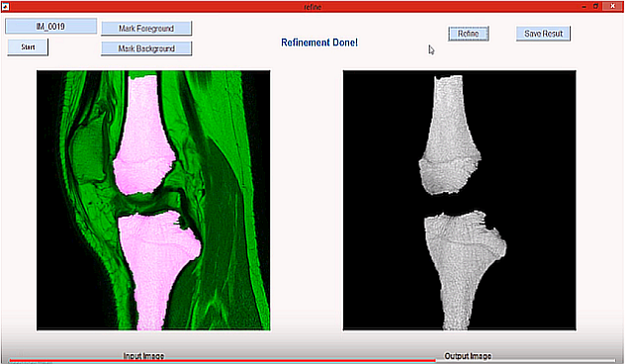
Task: Run the Refine button
Action: (468, 34)
